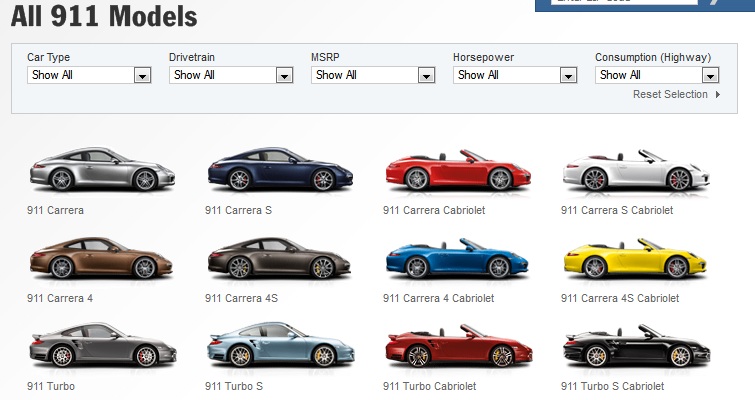Open the 911 Turbo Cabriolet text link
The image size is (755, 400).
click(430, 386)
